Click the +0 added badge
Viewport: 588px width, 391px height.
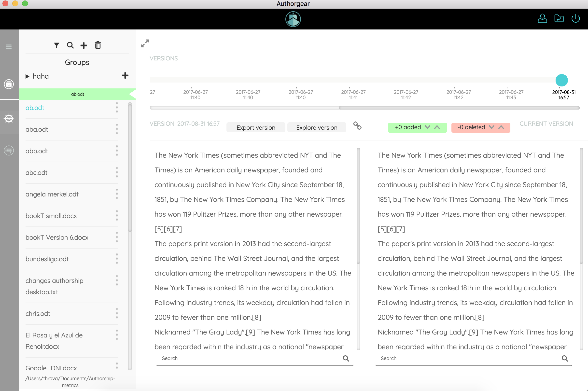pos(417,127)
